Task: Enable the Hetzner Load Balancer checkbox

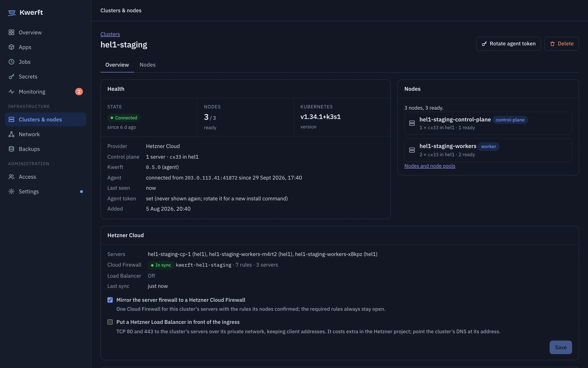Action: (x=110, y=322)
